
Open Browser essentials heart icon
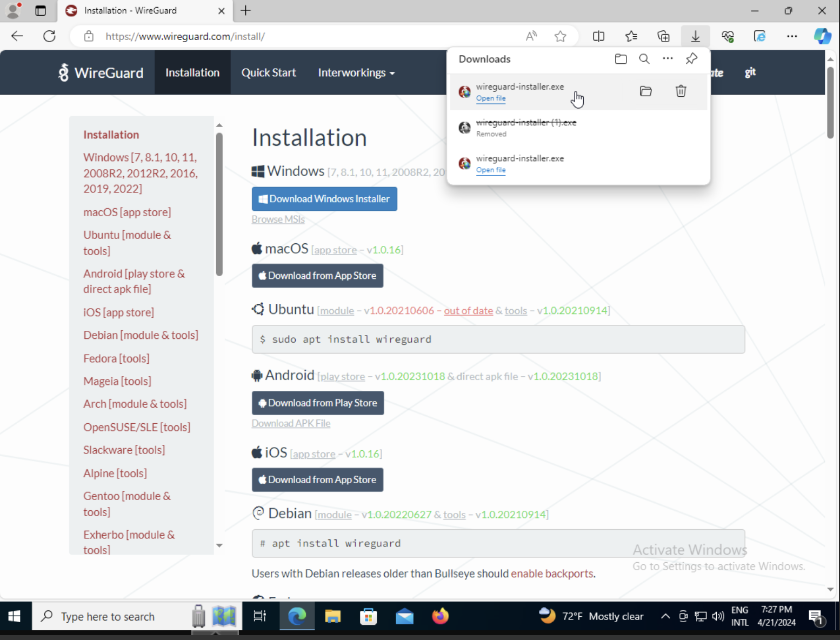coord(728,36)
